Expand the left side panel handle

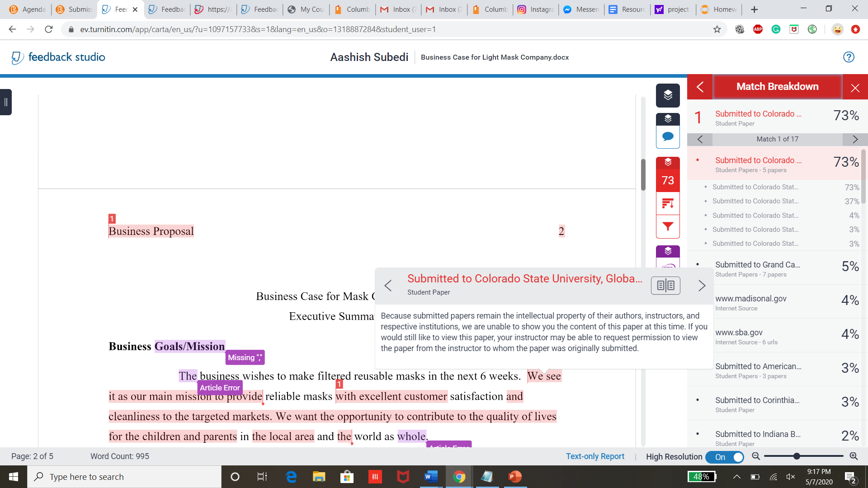(x=6, y=102)
